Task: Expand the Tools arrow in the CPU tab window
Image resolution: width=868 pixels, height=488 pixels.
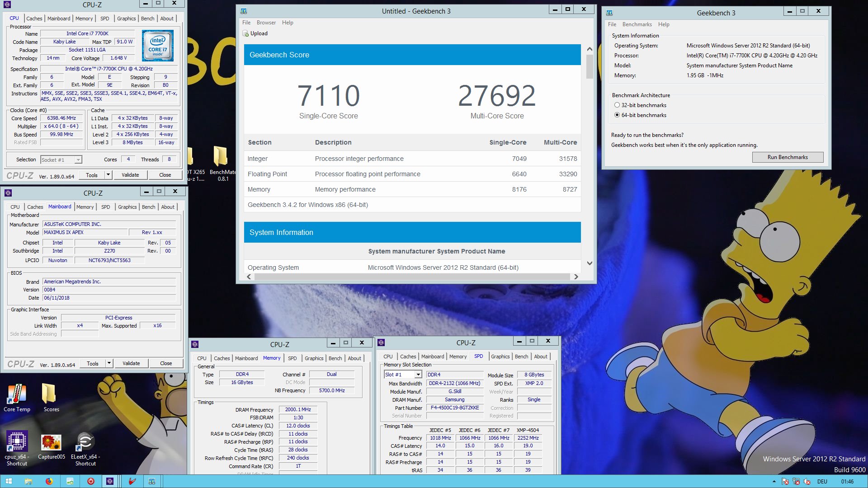Action: pos(108,175)
